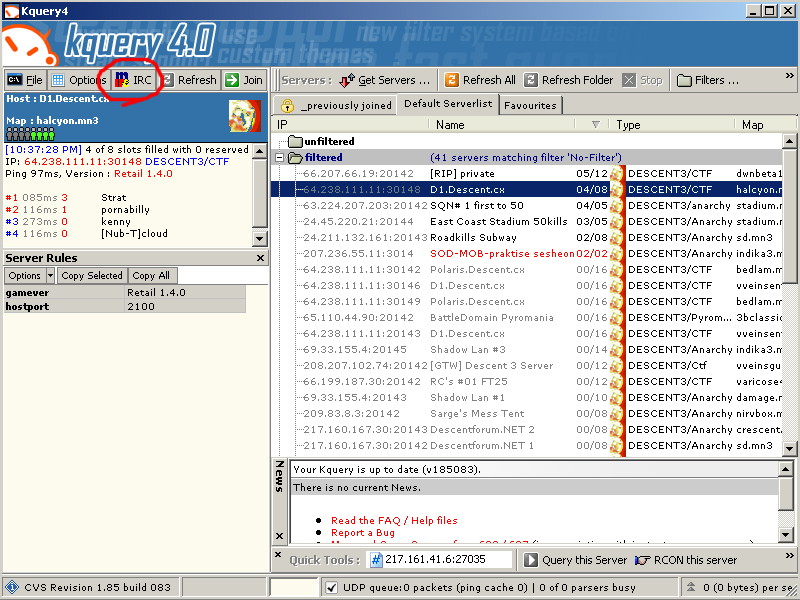Toggle the UDP queue status checkbox
This screenshot has width=800, height=600.
pos(332,587)
